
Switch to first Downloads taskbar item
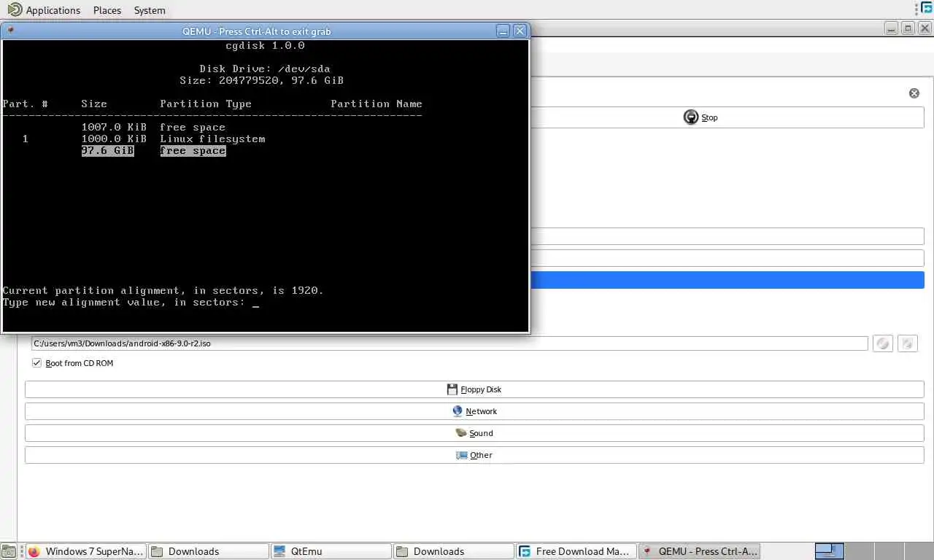point(208,551)
